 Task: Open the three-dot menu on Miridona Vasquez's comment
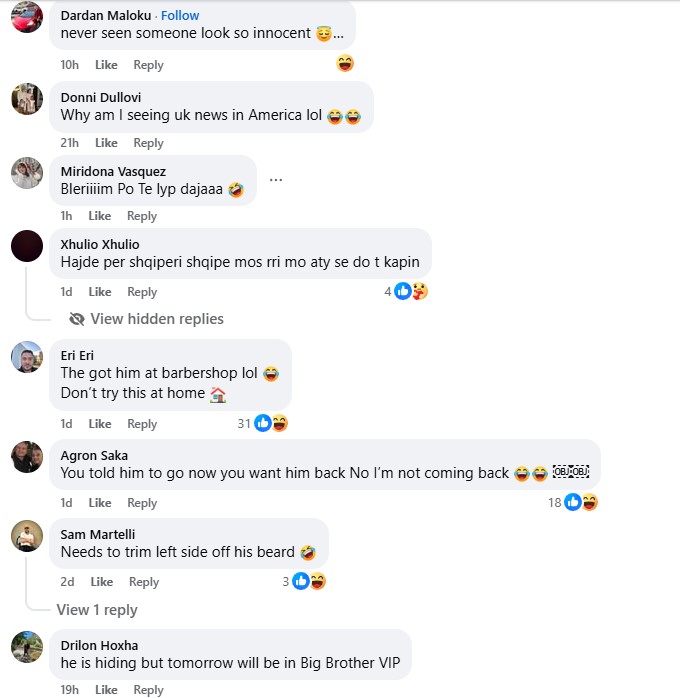[276, 180]
